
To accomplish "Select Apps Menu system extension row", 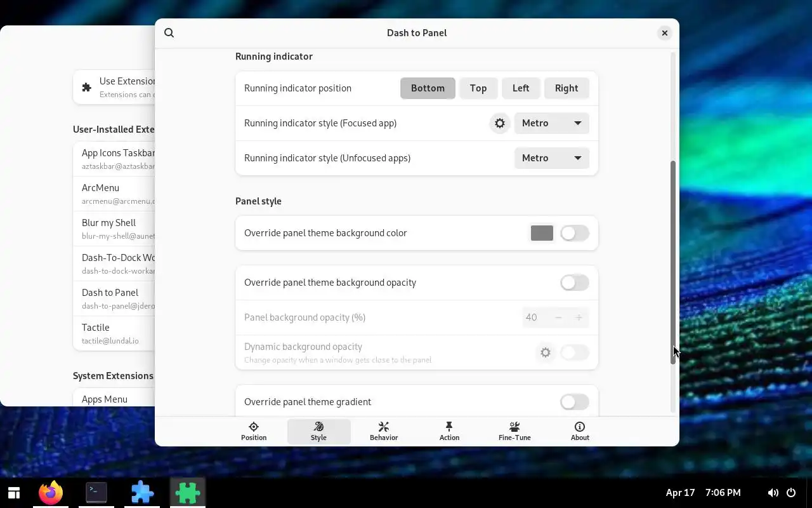I will click(x=114, y=398).
